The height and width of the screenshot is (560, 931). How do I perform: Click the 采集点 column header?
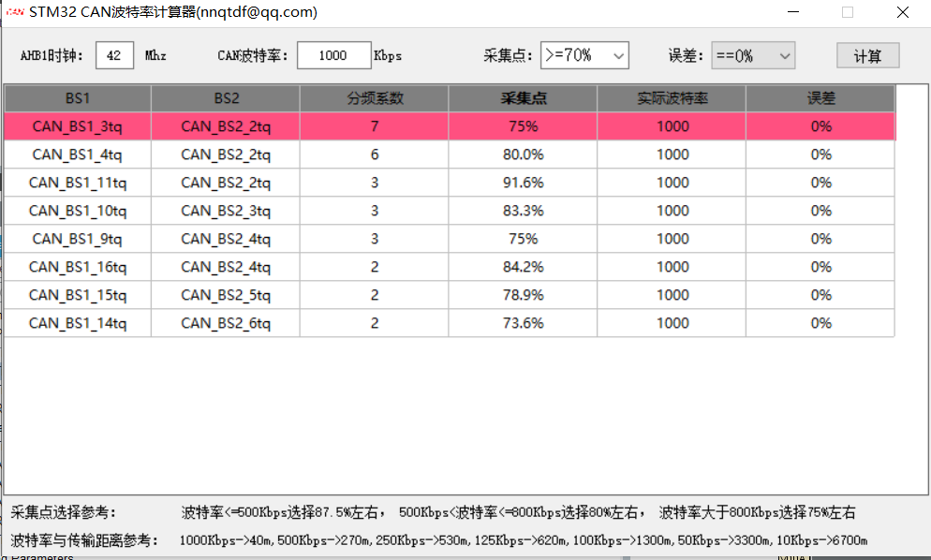[x=522, y=97]
